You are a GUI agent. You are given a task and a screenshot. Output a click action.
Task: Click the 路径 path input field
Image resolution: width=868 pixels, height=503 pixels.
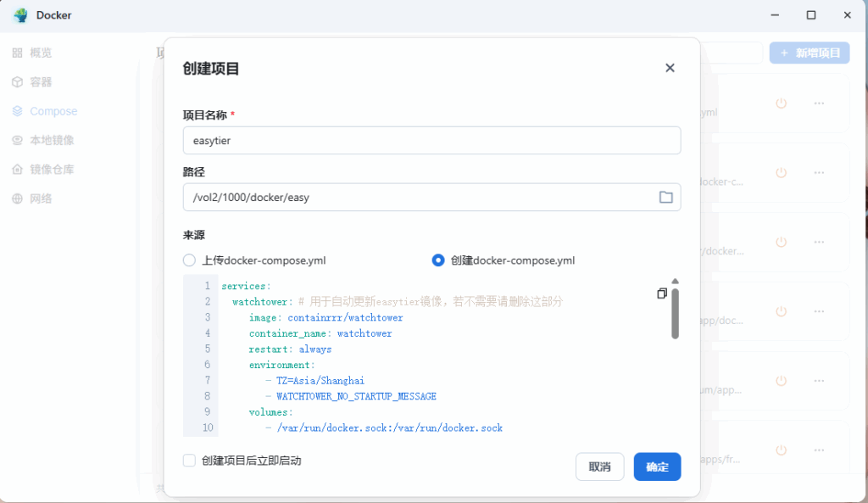click(x=431, y=197)
